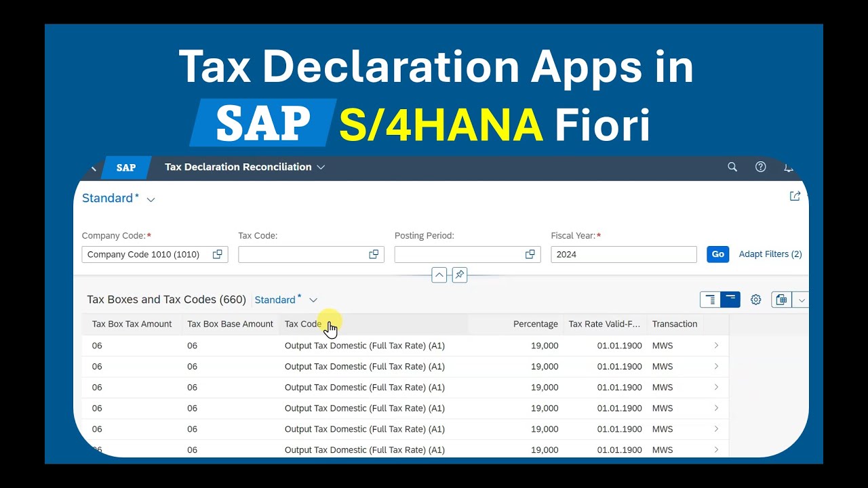Open table settings gear icon
The width and height of the screenshot is (868, 488).
pyautogui.click(x=756, y=300)
